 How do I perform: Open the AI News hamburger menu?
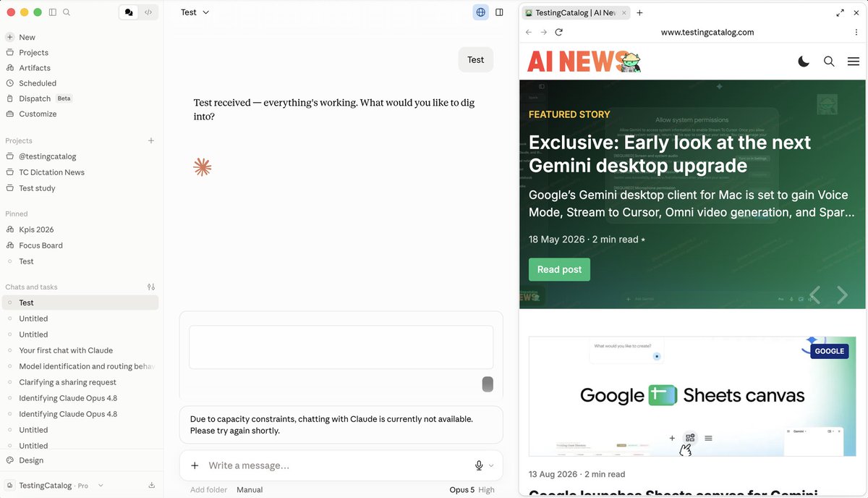pos(854,62)
